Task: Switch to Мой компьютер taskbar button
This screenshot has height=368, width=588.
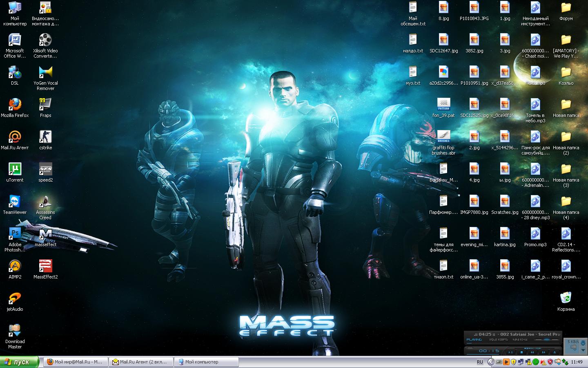Action: pos(206,362)
